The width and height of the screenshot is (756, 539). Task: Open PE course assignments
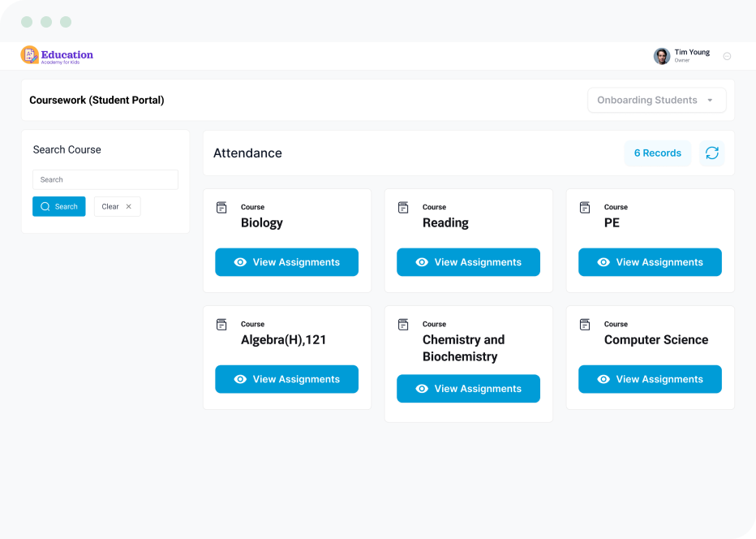point(650,262)
